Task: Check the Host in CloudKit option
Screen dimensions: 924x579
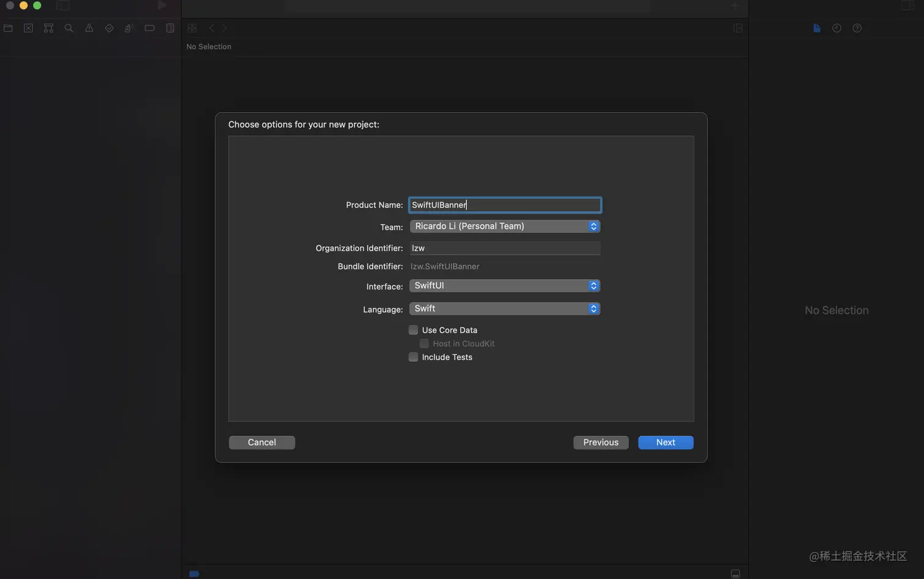Action: 424,343
